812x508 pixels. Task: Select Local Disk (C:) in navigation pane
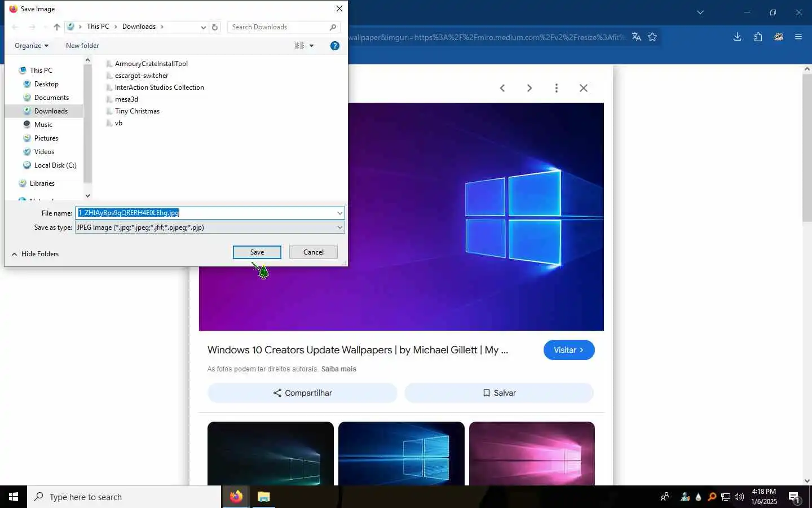pyautogui.click(x=55, y=165)
